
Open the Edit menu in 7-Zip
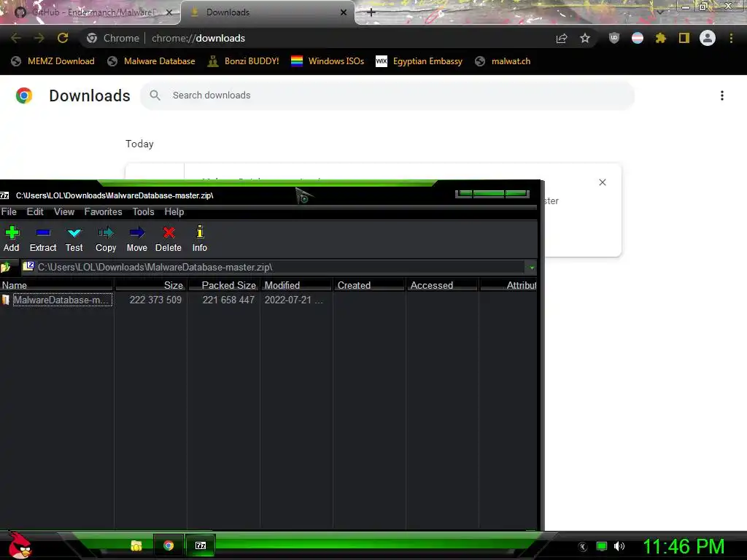coord(35,212)
